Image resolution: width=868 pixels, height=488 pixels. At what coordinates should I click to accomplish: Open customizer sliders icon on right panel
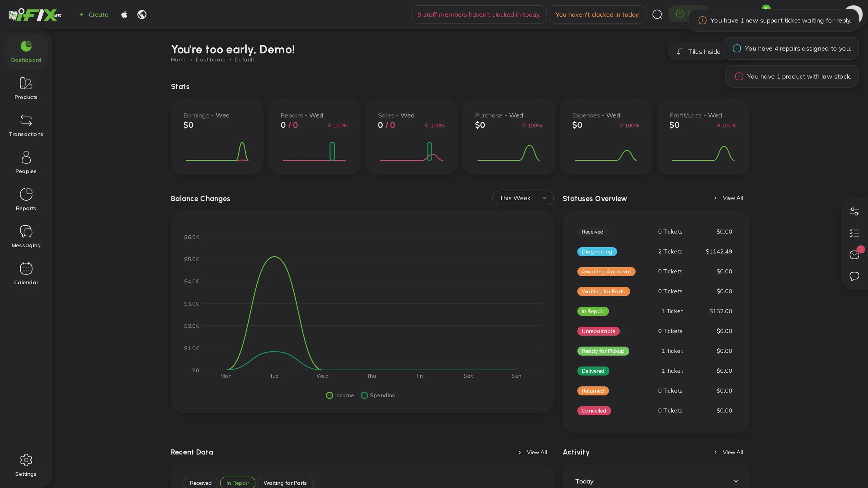(x=854, y=211)
